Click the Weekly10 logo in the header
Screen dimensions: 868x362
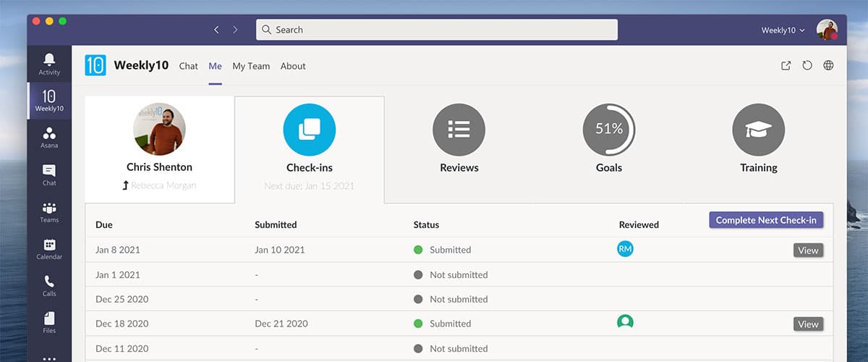pos(95,65)
